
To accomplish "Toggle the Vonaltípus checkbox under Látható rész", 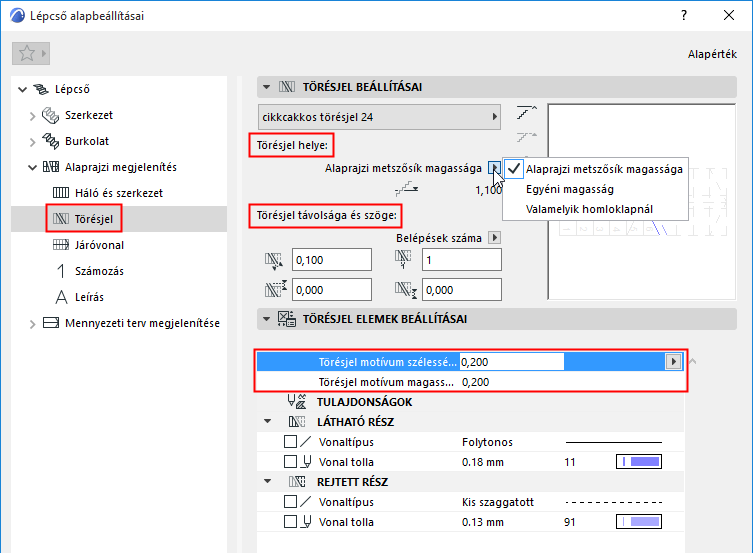I will (x=291, y=442).
